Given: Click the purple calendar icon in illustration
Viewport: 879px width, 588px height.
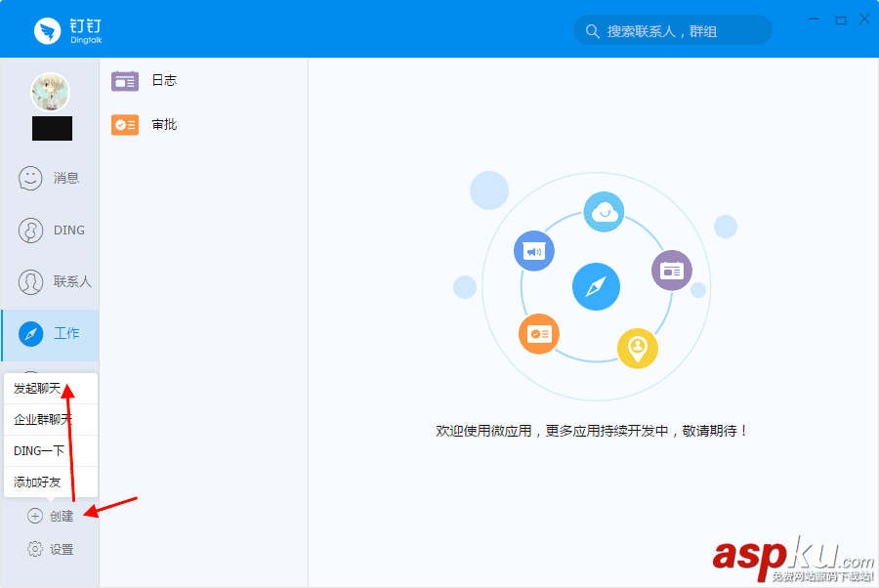Looking at the screenshot, I should pos(671,271).
